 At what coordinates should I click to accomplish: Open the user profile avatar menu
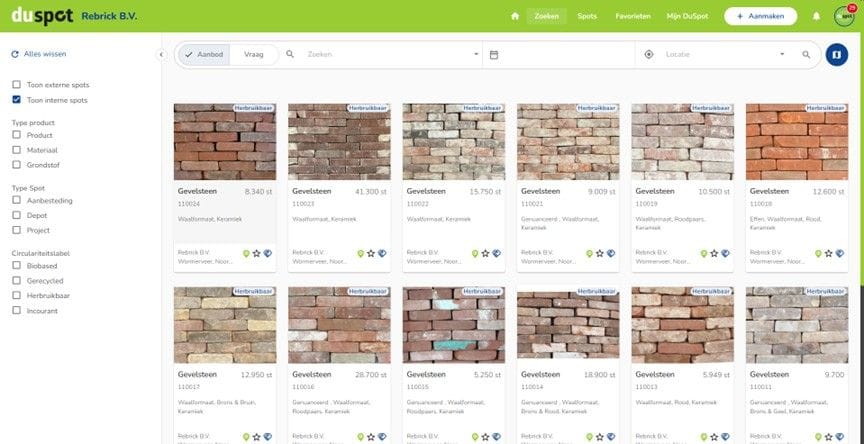pyautogui.click(x=844, y=15)
